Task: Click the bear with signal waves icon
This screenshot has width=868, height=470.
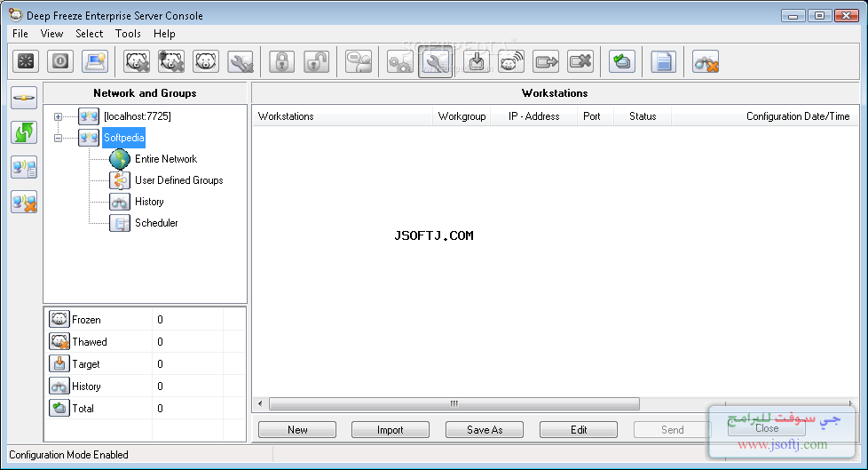Action: 511,61
